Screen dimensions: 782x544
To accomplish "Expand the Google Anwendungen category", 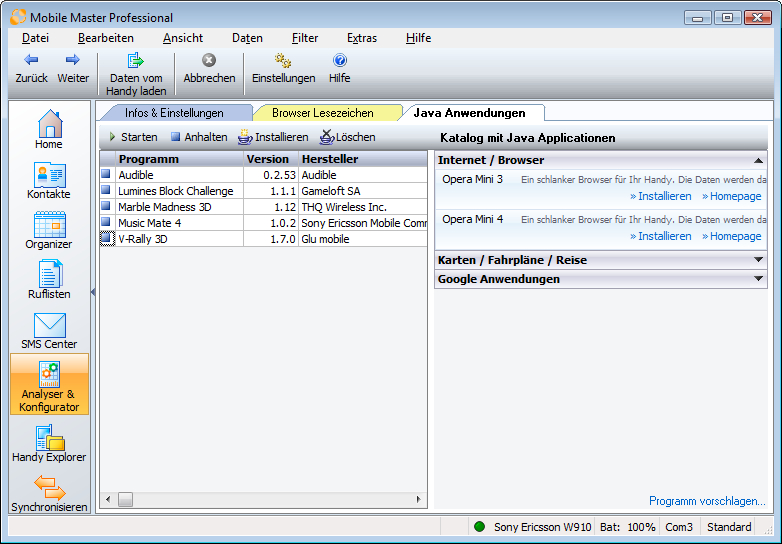I will tap(758, 279).
